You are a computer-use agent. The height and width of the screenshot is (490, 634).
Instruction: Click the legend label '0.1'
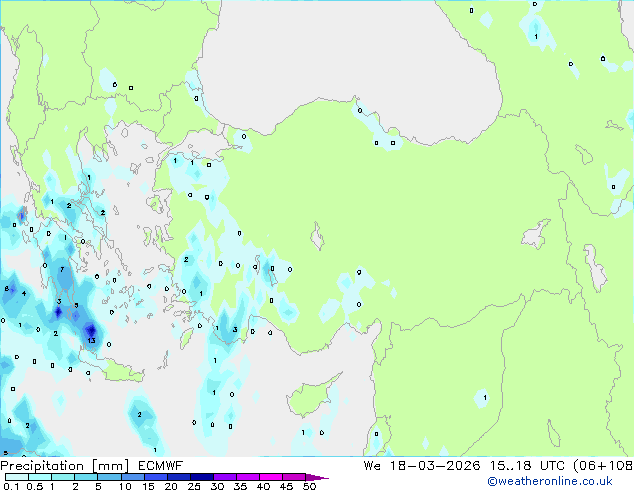point(10,486)
